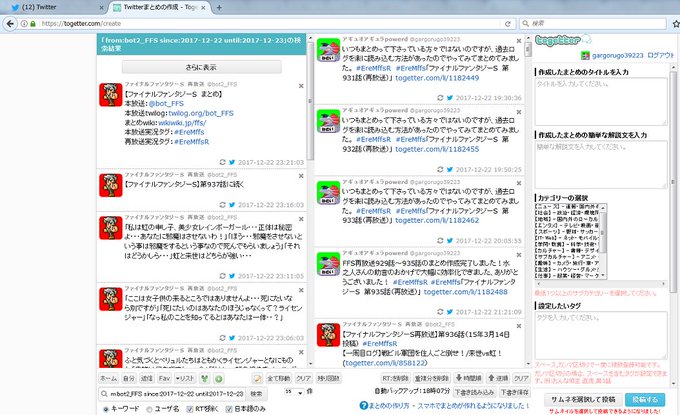This screenshot has height=415, width=680.
Task: Click the 重複分を削除 button
Action: point(432,379)
